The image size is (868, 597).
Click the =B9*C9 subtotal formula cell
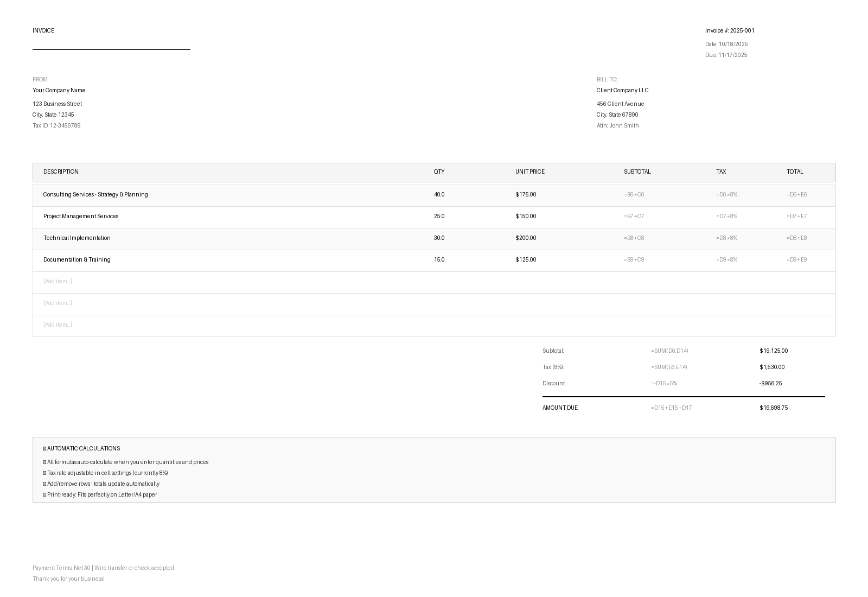(634, 260)
